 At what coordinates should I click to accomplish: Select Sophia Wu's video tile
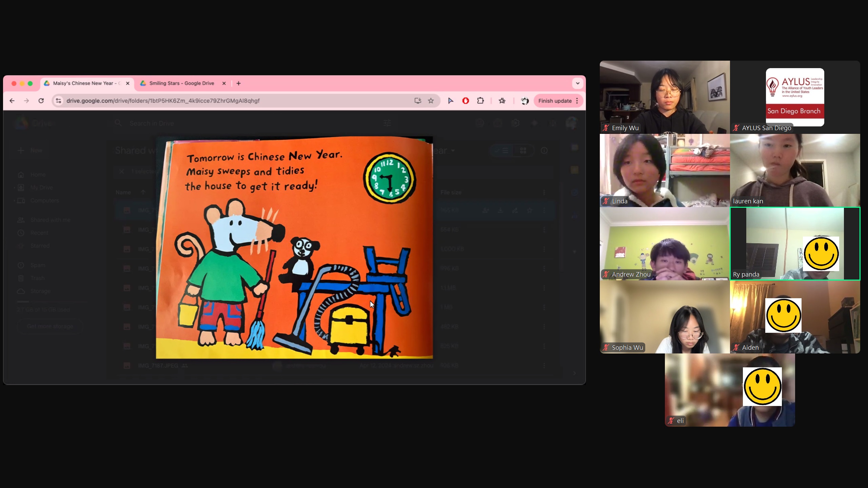[x=665, y=317]
